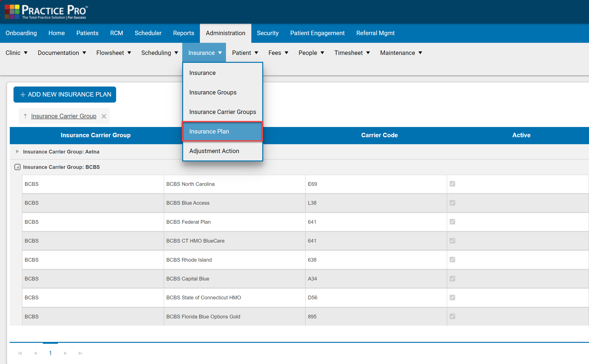The height and width of the screenshot is (364, 589).
Task: Go to the first page of results
Action: pyautogui.click(x=20, y=353)
